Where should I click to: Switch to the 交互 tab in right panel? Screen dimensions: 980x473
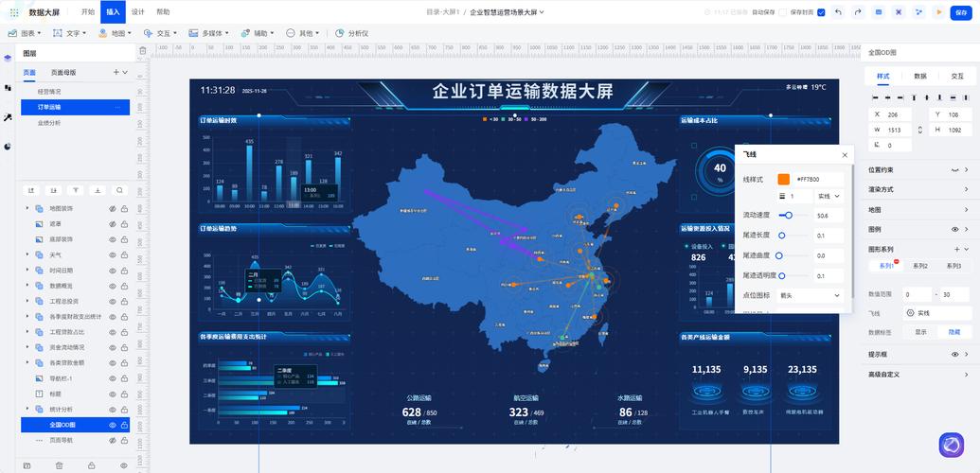pyautogui.click(x=956, y=77)
